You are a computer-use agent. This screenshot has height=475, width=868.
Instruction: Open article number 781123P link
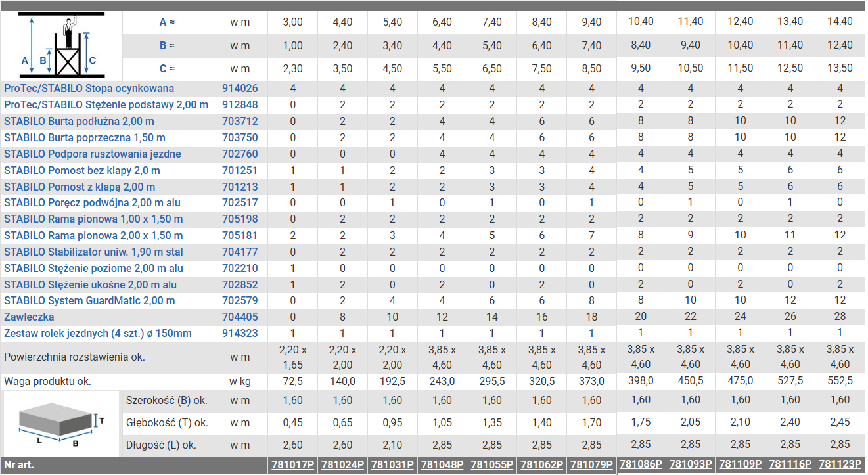[x=840, y=464]
